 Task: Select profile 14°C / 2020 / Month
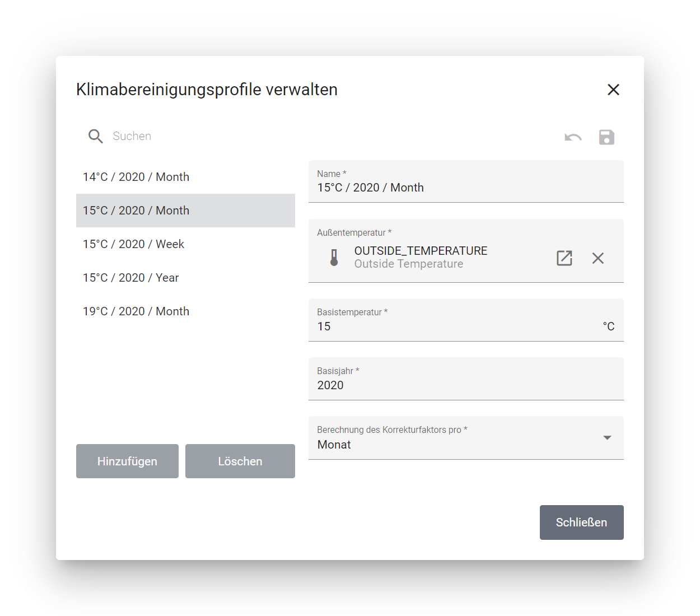(185, 177)
